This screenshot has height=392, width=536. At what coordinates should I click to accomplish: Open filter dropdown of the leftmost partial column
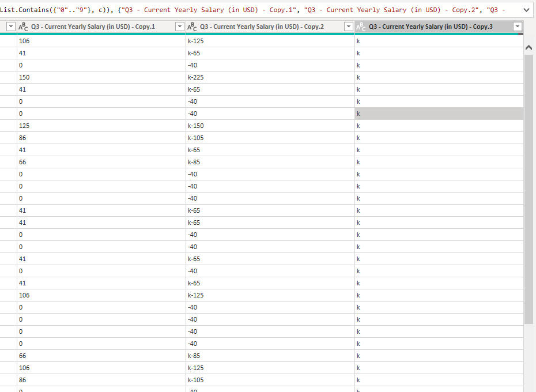click(x=10, y=27)
